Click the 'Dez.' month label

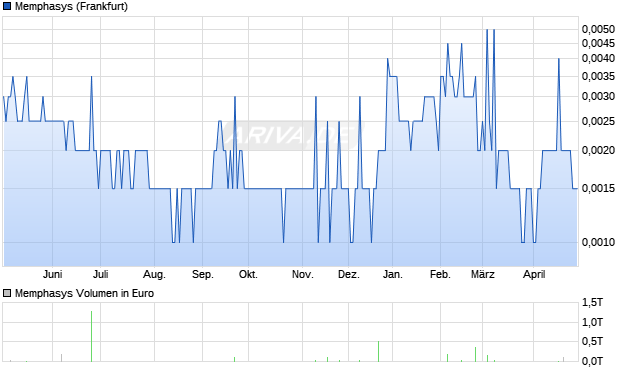tap(349, 274)
